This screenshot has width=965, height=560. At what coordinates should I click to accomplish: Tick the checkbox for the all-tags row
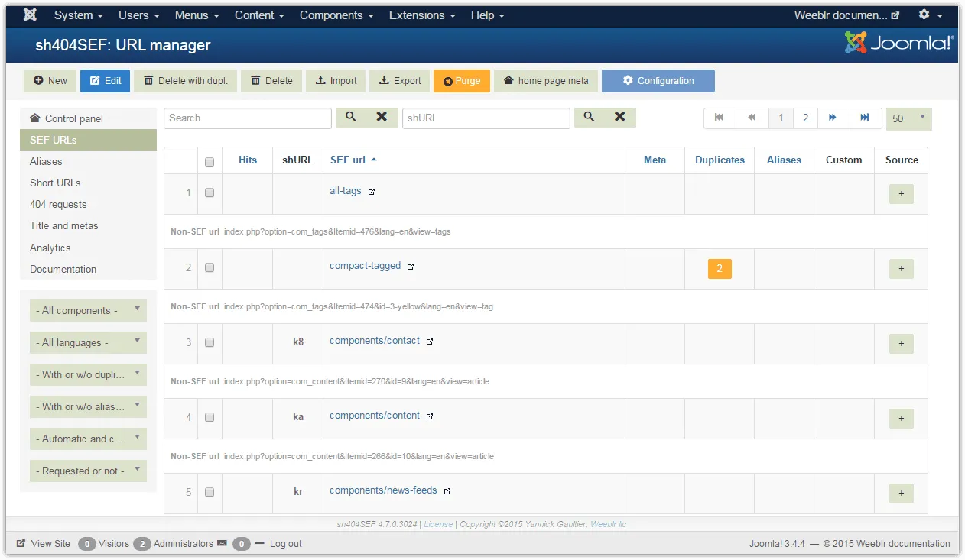210,193
